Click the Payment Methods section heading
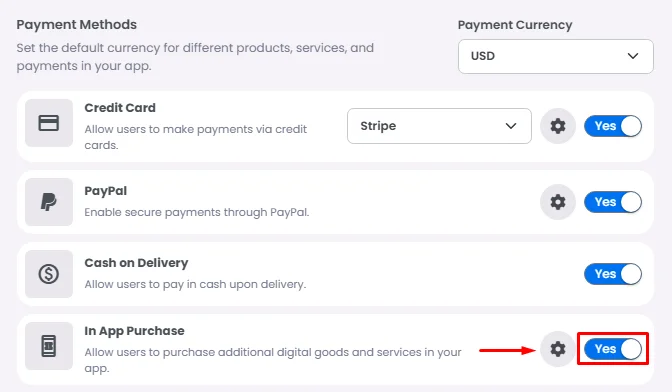 77,24
